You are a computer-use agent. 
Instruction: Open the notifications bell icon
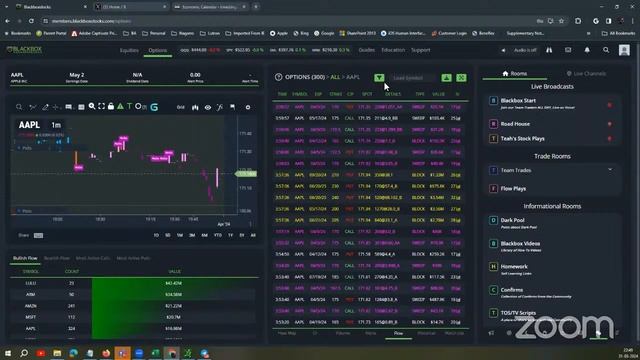click(587, 50)
